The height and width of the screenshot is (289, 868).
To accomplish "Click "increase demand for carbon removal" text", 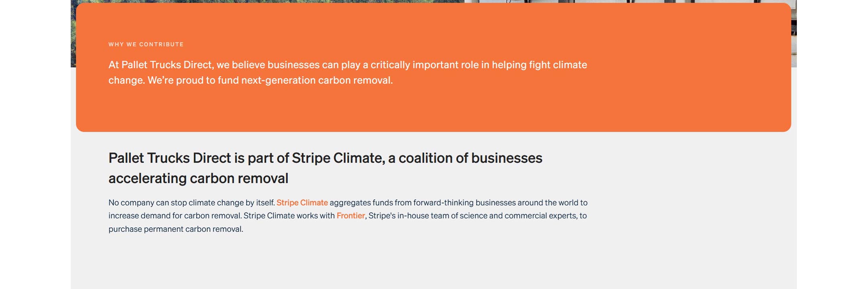I will tap(175, 216).
